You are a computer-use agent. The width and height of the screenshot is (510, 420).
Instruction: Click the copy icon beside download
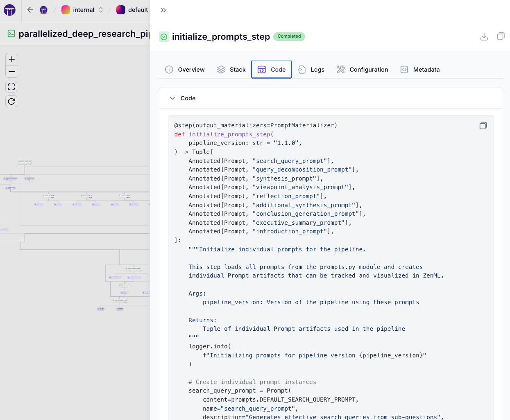(501, 36)
